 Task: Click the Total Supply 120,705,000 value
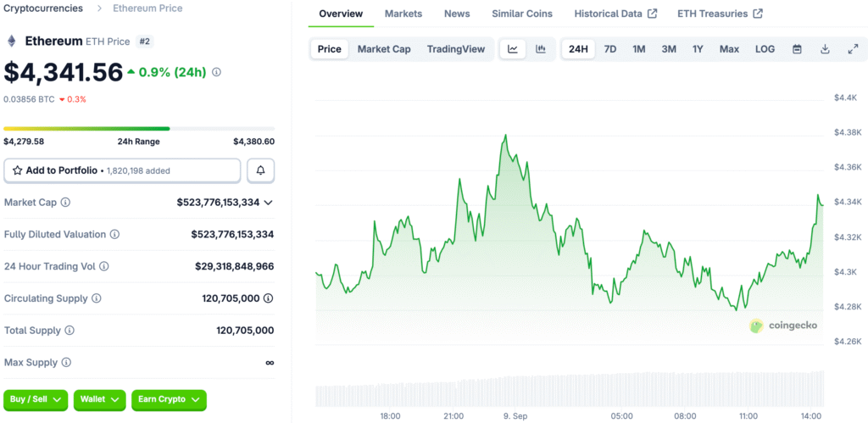245,331
